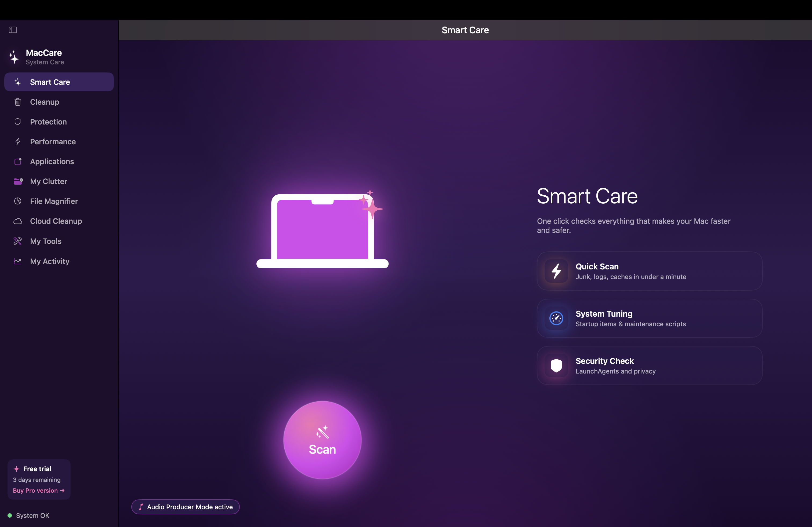Click the large Smart Care heading
The height and width of the screenshot is (527, 812).
587,196
